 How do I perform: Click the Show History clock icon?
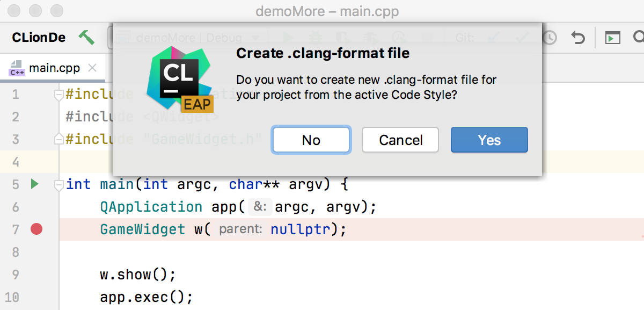(550, 38)
